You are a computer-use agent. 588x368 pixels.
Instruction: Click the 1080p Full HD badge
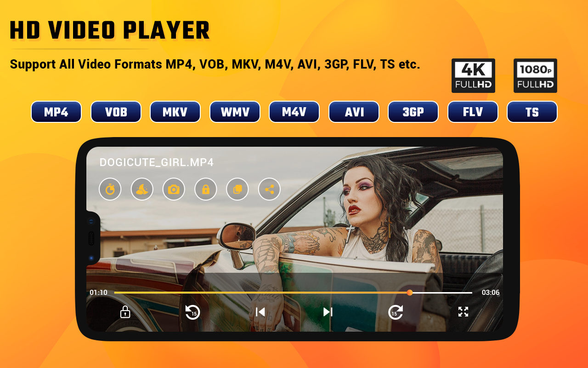click(535, 76)
